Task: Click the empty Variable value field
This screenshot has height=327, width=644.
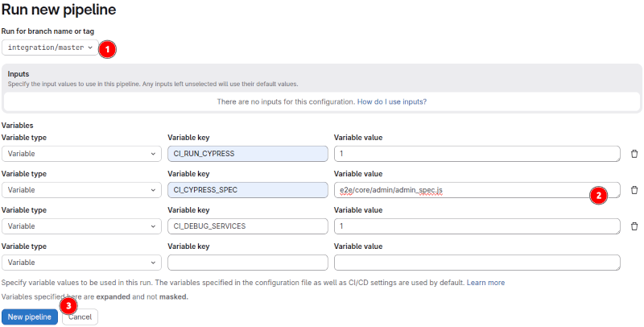Action: (x=477, y=262)
